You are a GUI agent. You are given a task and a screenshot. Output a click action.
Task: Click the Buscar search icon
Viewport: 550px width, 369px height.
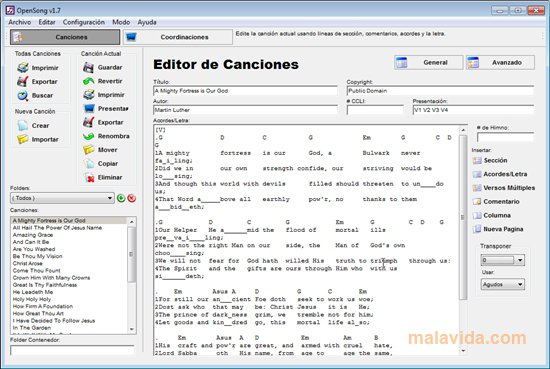pyautogui.click(x=23, y=95)
